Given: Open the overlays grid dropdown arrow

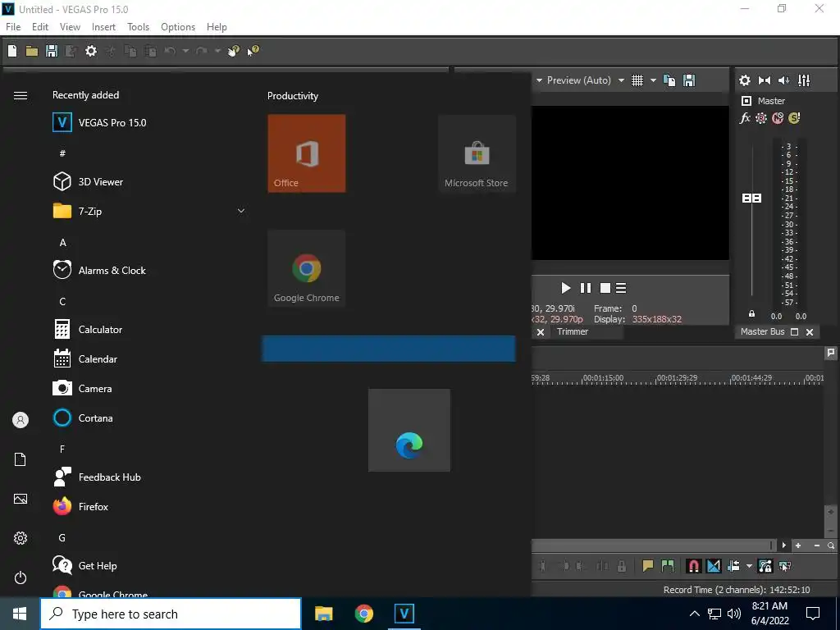Looking at the screenshot, I should point(653,80).
